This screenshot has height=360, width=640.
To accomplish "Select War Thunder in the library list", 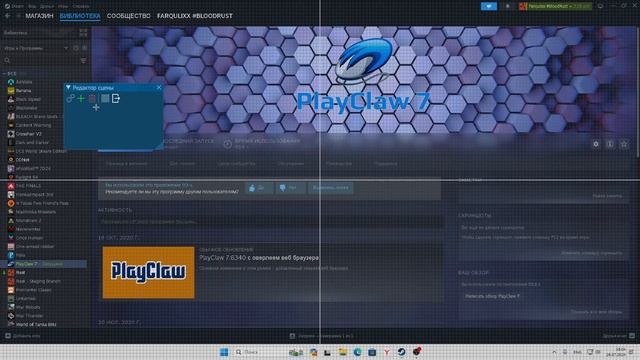I will click(x=29, y=316).
